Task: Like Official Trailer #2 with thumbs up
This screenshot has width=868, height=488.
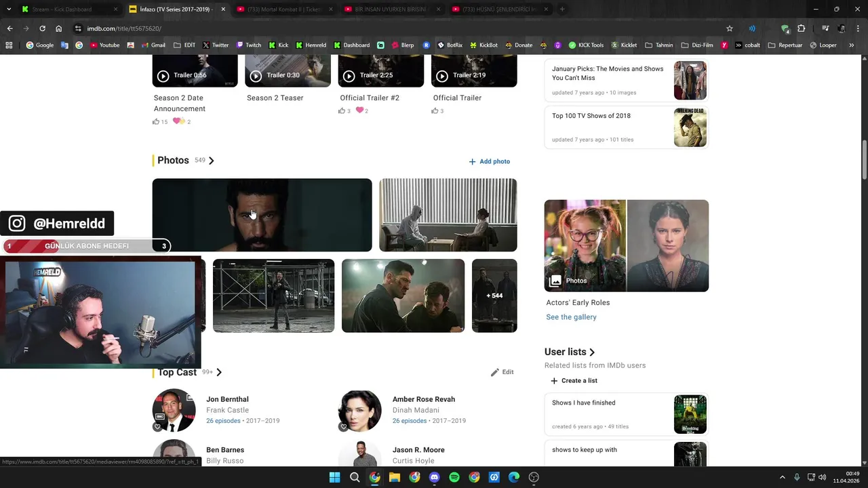Action: 342,110
